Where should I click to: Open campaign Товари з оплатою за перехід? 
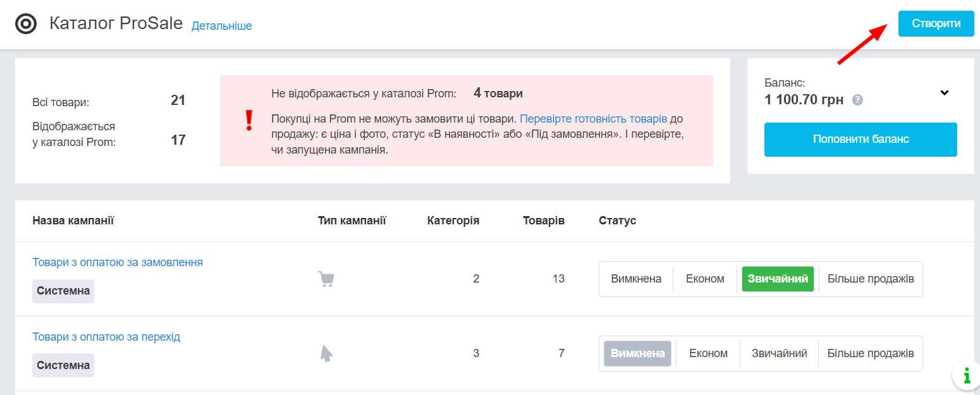point(106,337)
